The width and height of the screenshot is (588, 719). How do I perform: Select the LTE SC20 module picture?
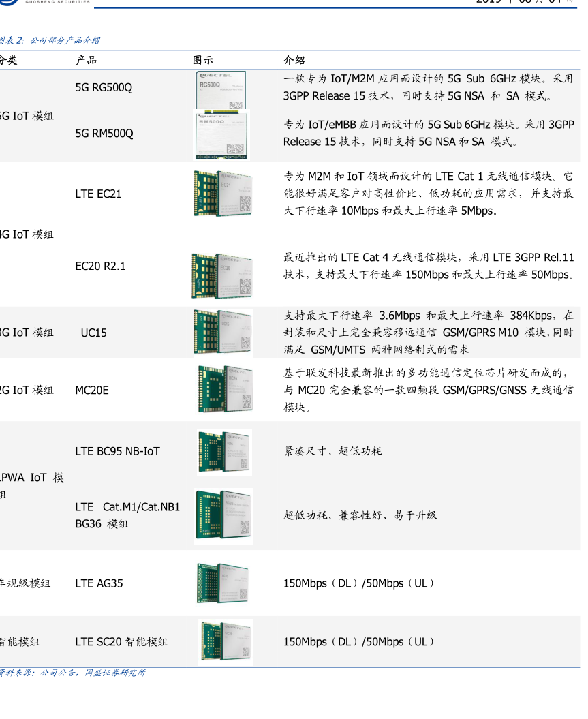226,642
